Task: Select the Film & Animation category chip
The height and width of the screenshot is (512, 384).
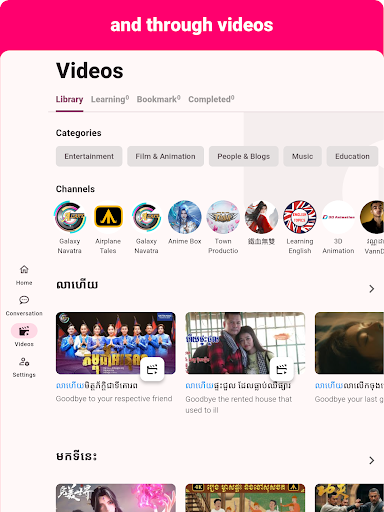Action: pos(165,156)
